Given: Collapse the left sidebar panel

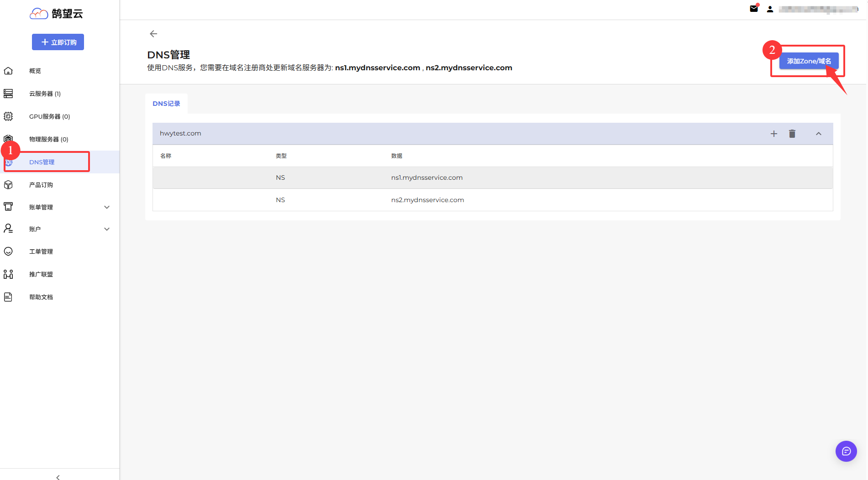Looking at the screenshot, I should [x=58, y=477].
